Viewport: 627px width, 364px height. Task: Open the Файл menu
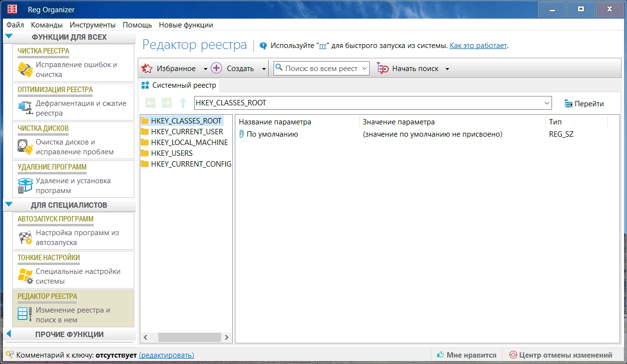[15, 25]
